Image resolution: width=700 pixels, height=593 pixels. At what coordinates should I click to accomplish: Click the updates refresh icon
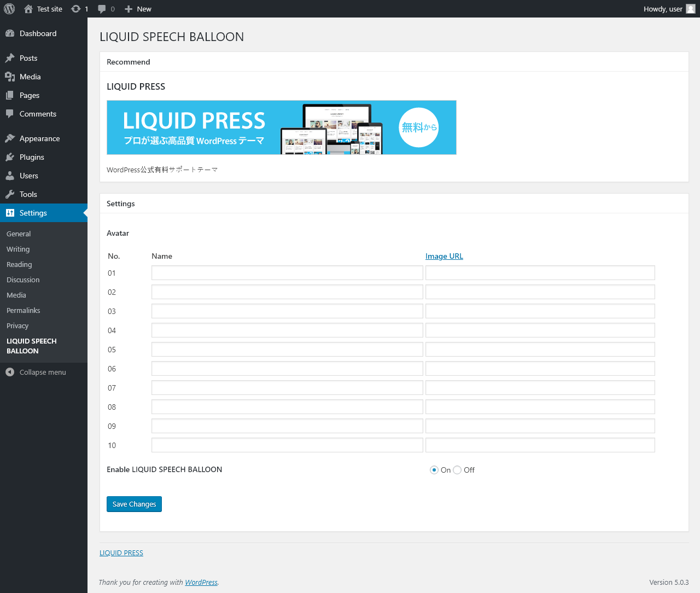(76, 9)
